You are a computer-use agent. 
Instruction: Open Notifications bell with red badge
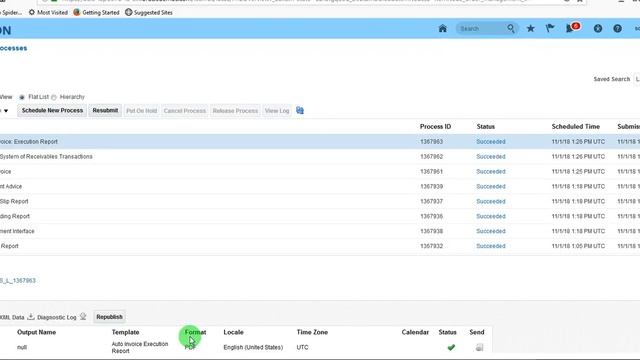(x=572, y=28)
